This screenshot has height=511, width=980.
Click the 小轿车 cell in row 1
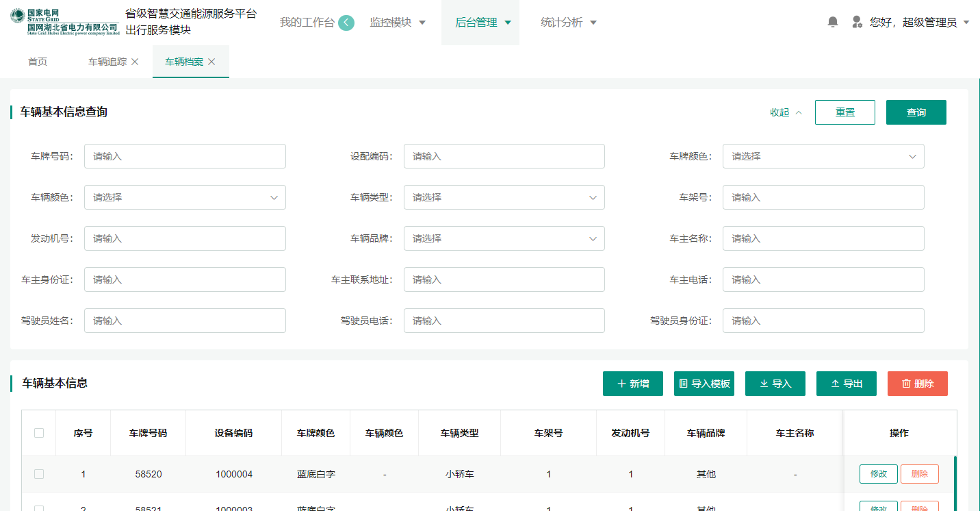[x=459, y=474]
